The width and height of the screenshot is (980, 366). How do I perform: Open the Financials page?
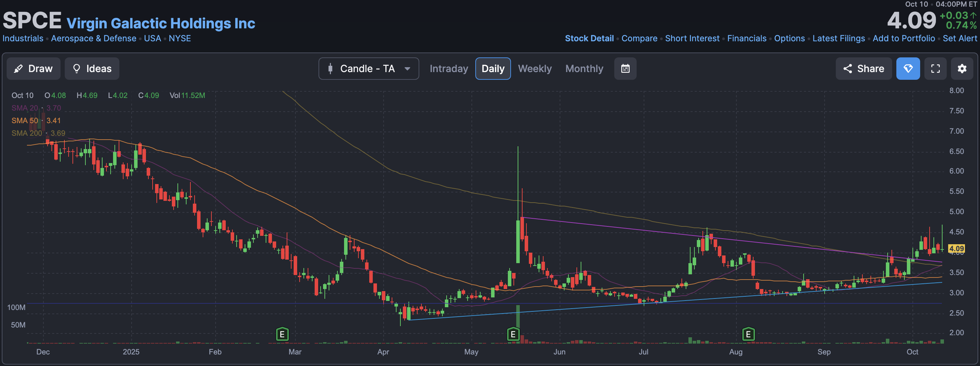pos(747,38)
